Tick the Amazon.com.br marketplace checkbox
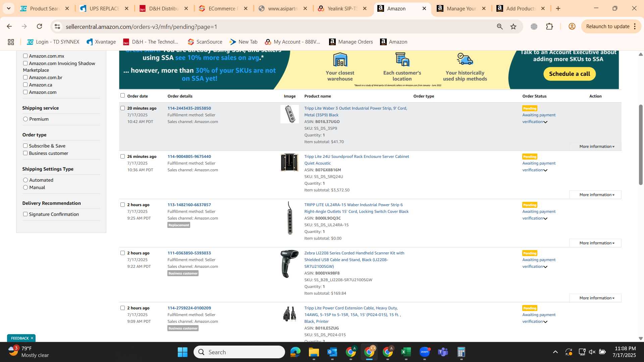Viewport: 644px width, 362px height. tap(25, 77)
